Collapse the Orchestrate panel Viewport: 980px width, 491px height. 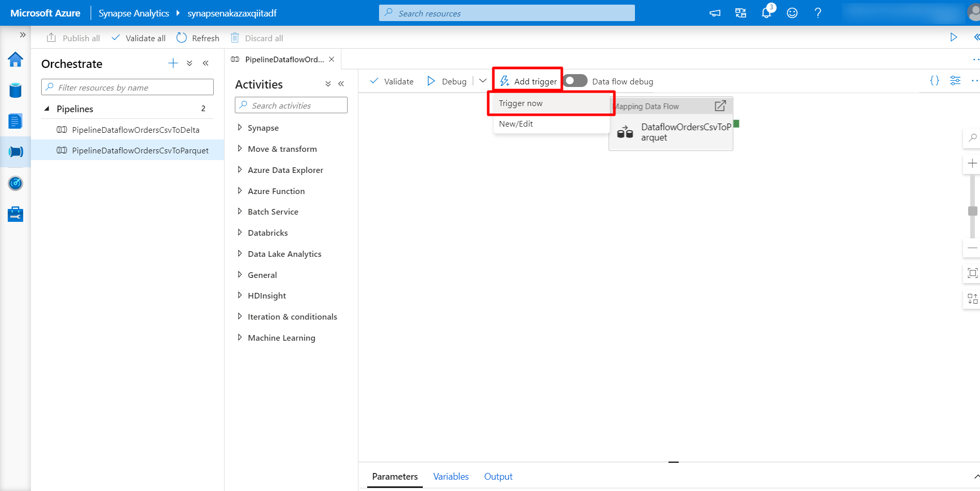pos(205,63)
